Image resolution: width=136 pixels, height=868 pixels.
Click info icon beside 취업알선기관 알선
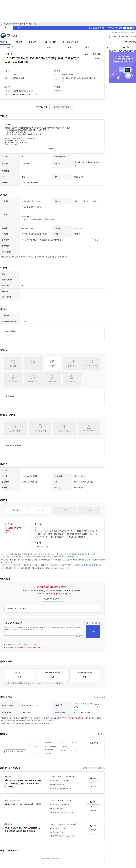point(59,672)
